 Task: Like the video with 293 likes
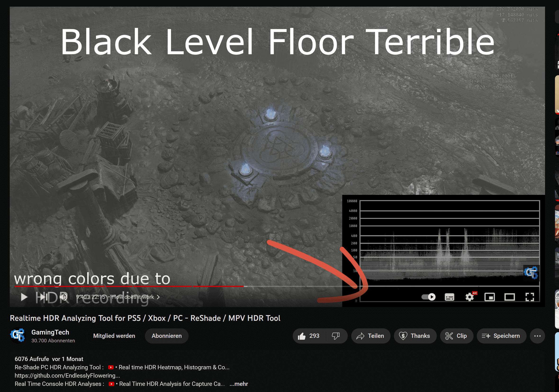click(309, 336)
